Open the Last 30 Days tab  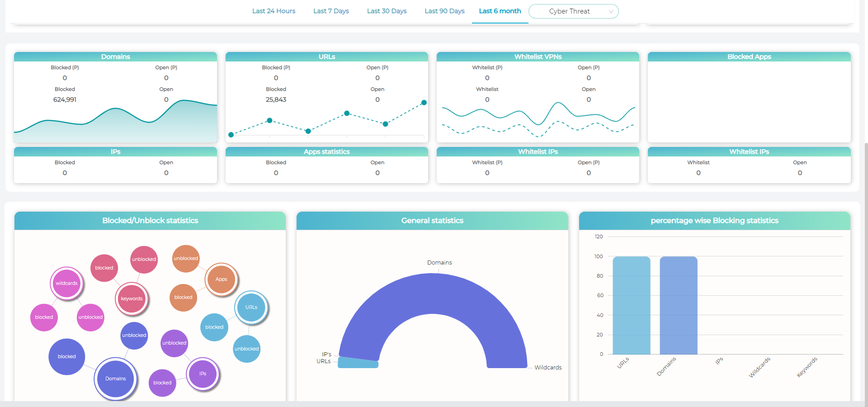(x=387, y=11)
